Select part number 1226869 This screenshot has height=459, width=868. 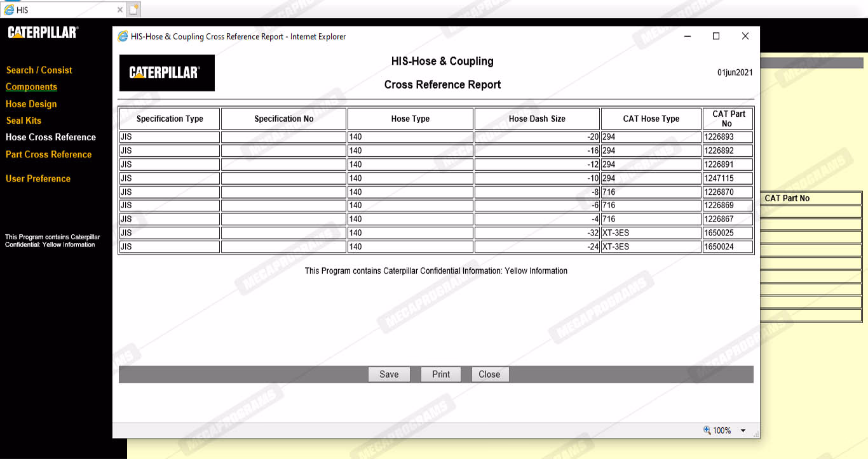(x=728, y=206)
